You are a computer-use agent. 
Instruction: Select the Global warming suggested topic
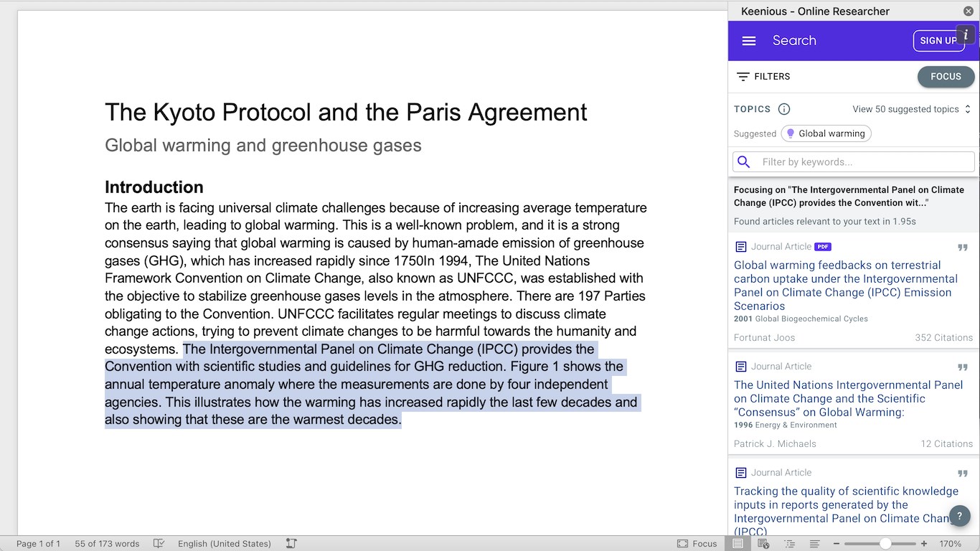(826, 133)
